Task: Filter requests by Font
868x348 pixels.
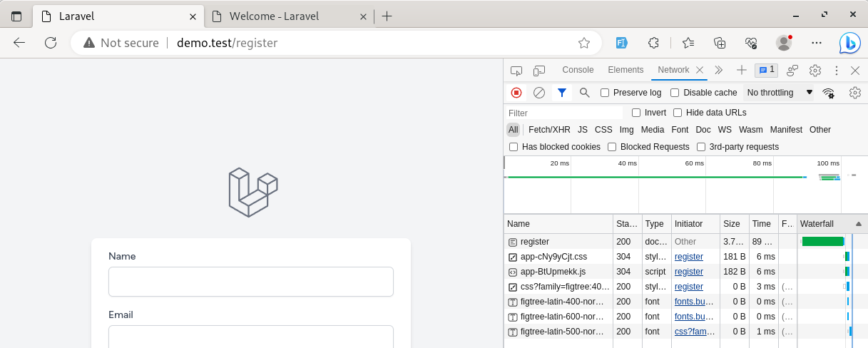Action: pyautogui.click(x=680, y=130)
